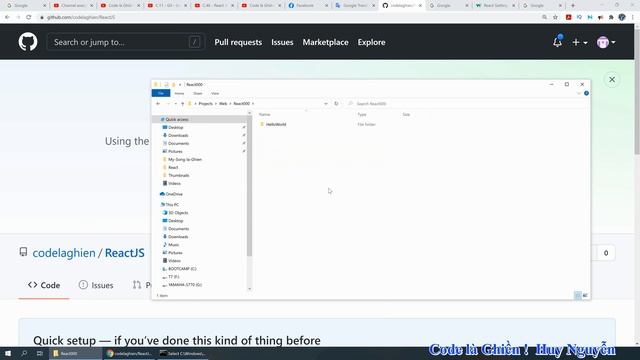Open Task View on taskbar

click(40, 353)
